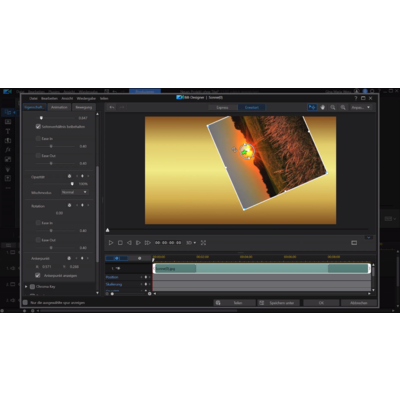
Task: Switch to the Animation tab
Action: tap(59, 107)
